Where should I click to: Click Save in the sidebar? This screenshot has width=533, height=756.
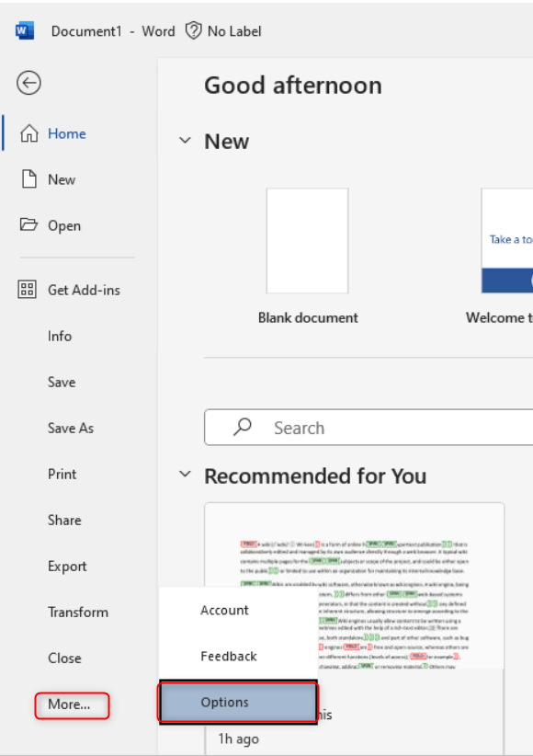click(60, 382)
